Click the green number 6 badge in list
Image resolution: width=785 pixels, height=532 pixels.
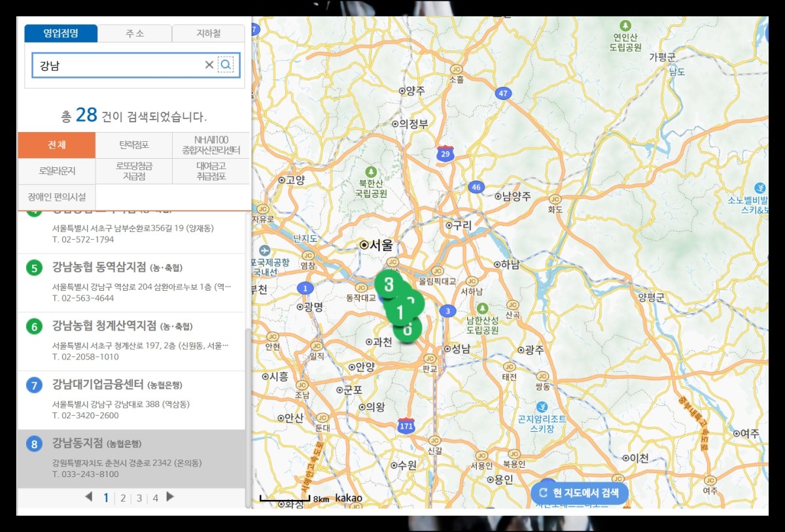click(35, 327)
